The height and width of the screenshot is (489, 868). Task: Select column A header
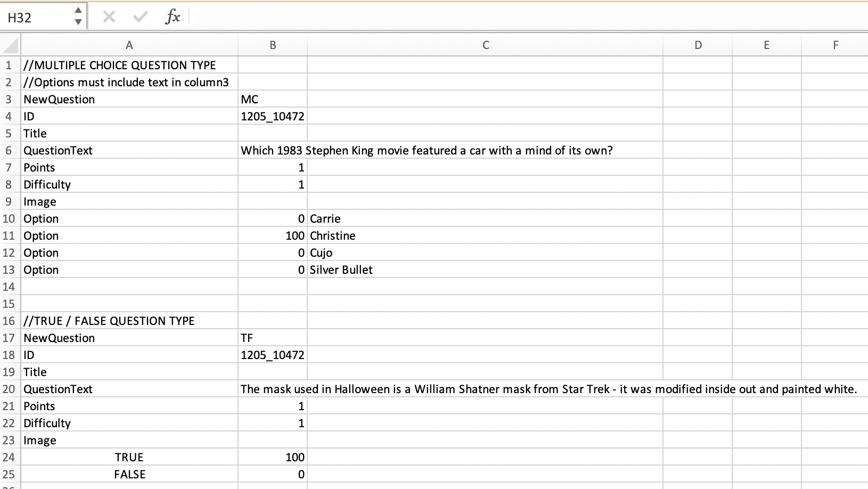[129, 45]
